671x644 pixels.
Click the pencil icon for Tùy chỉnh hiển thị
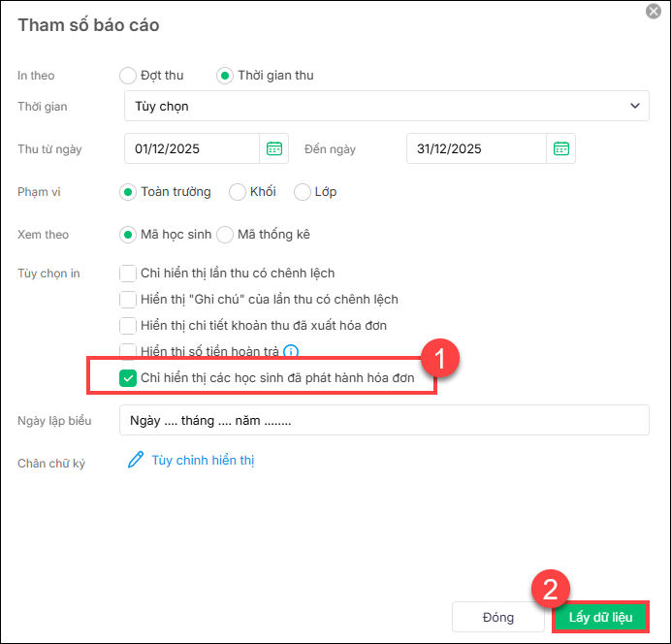136,460
